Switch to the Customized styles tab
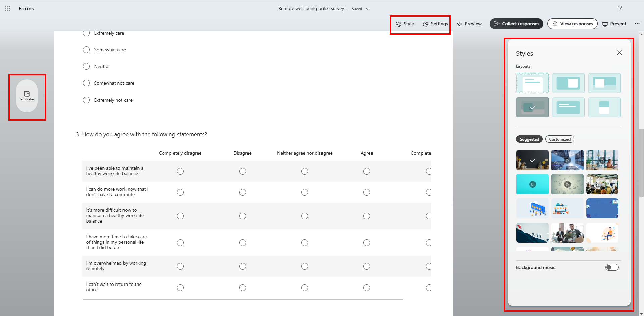644x316 pixels. click(560, 139)
